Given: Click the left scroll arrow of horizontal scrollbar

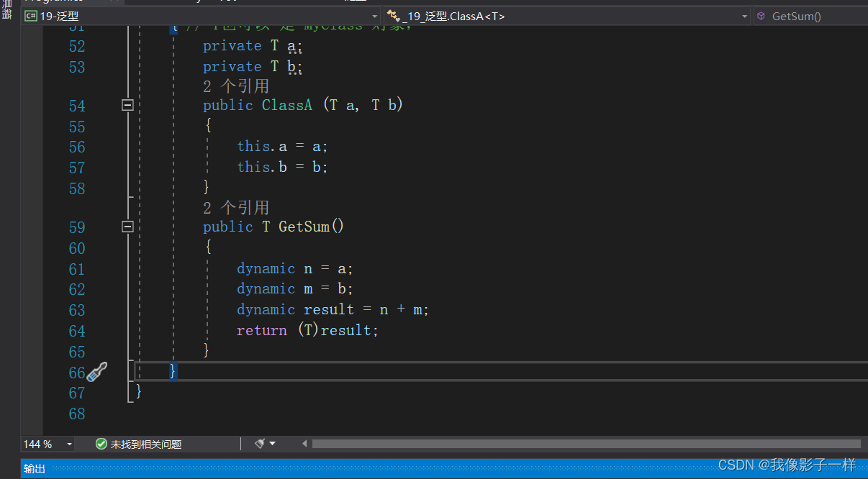Looking at the screenshot, I should (304, 444).
